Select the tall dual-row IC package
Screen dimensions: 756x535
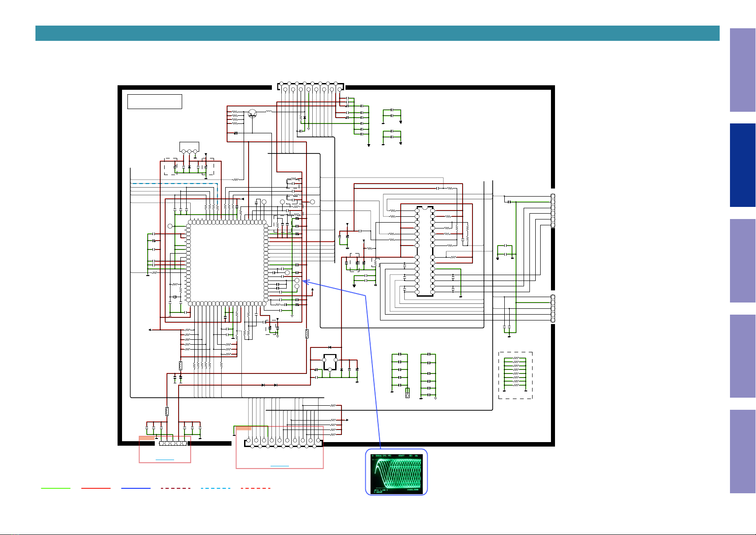click(425, 251)
